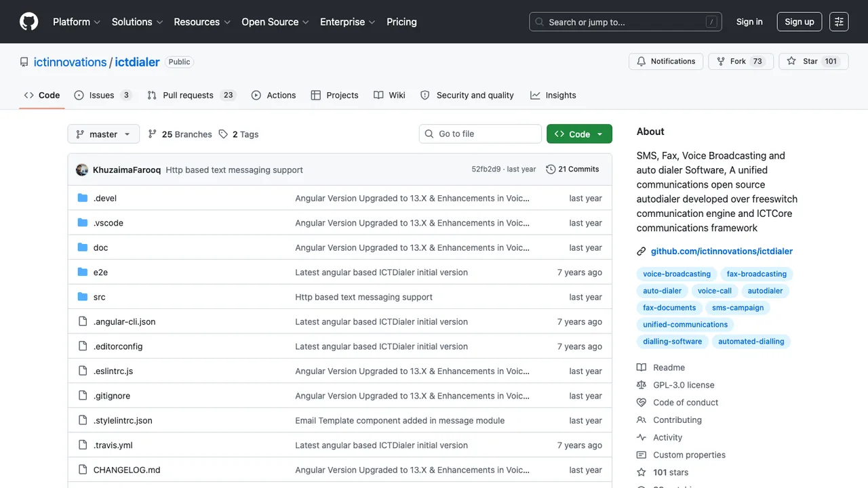
Task: Expand the Open Source menu
Action: click(275, 22)
